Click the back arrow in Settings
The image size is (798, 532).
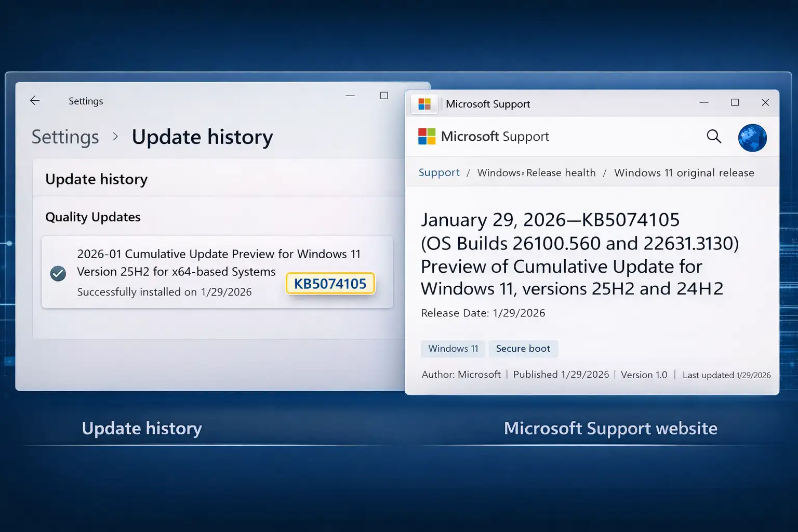34,100
